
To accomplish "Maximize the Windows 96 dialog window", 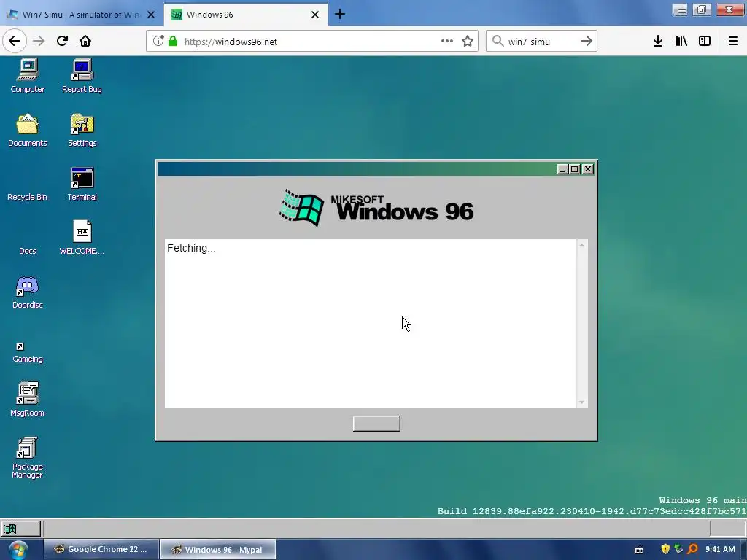I will (575, 169).
